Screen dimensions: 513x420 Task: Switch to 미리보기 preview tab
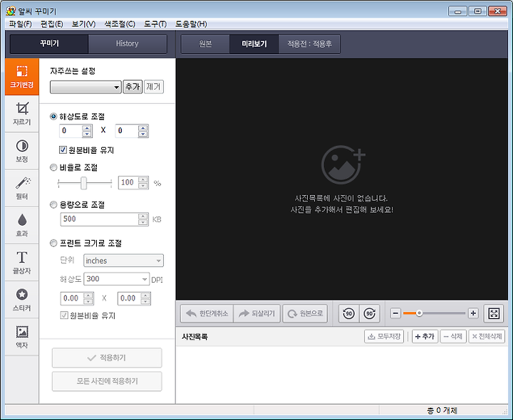[x=254, y=44]
